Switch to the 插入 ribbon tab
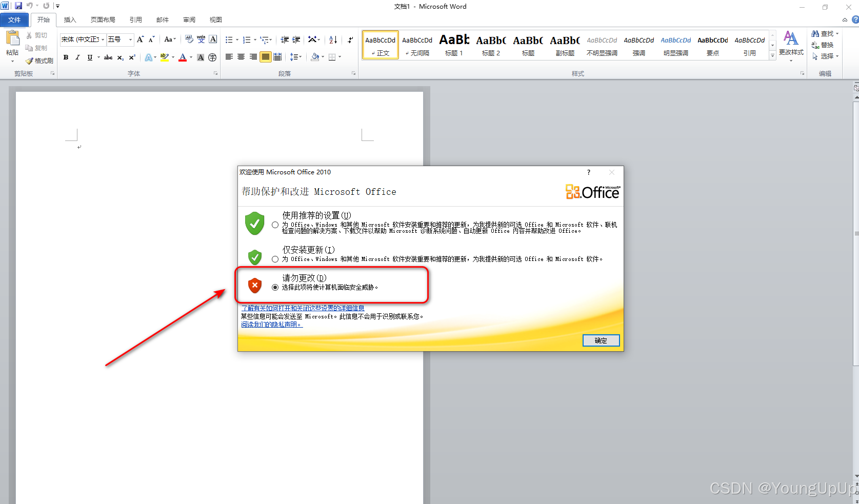 pyautogui.click(x=70, y=19)
